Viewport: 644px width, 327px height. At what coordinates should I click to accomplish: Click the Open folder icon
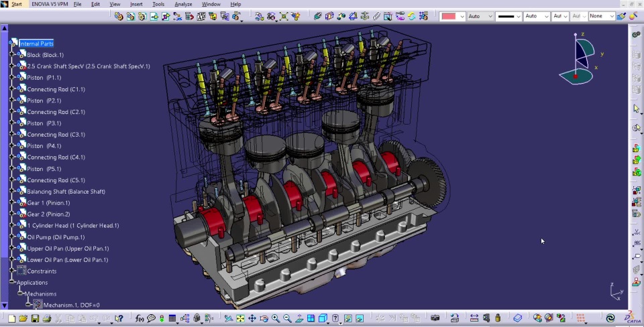click(x=23, y=319)
